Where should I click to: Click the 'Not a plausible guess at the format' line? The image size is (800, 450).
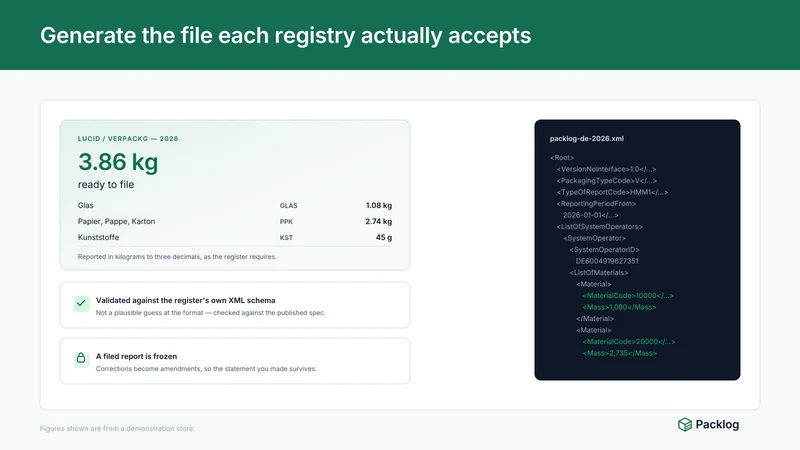coord(211,313)
